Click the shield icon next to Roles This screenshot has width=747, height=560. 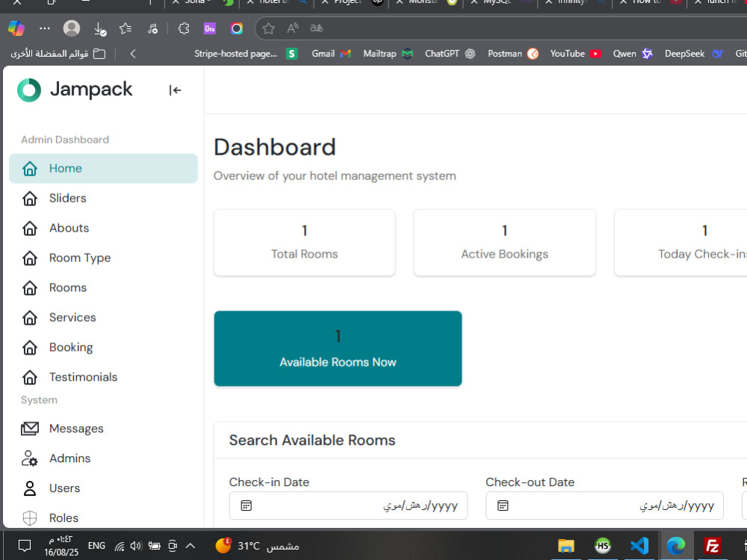(30, 517)
